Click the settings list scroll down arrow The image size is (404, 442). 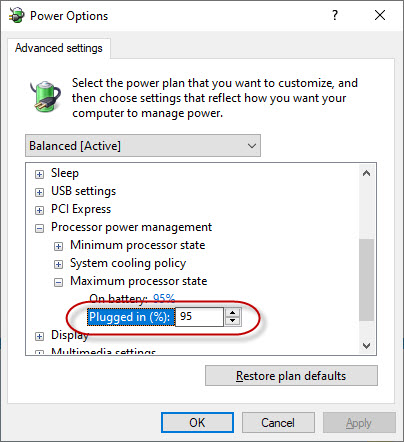[x=367, y=346]
